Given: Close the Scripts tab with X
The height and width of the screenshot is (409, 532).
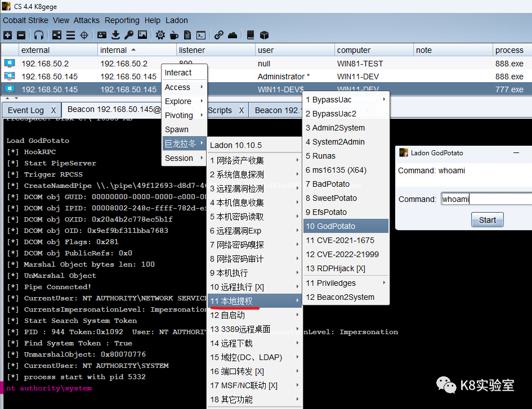Looking at the screenshot, I should click(242, 110).
